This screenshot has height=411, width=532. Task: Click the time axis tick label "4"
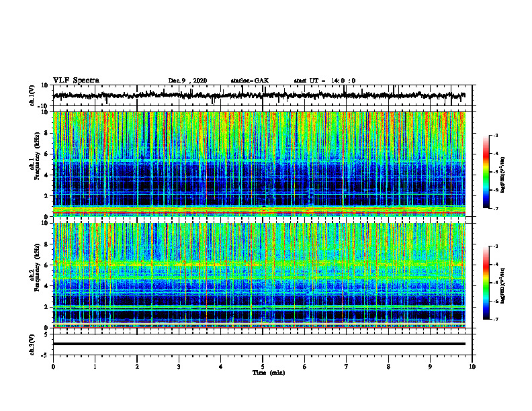coord(221,367)
